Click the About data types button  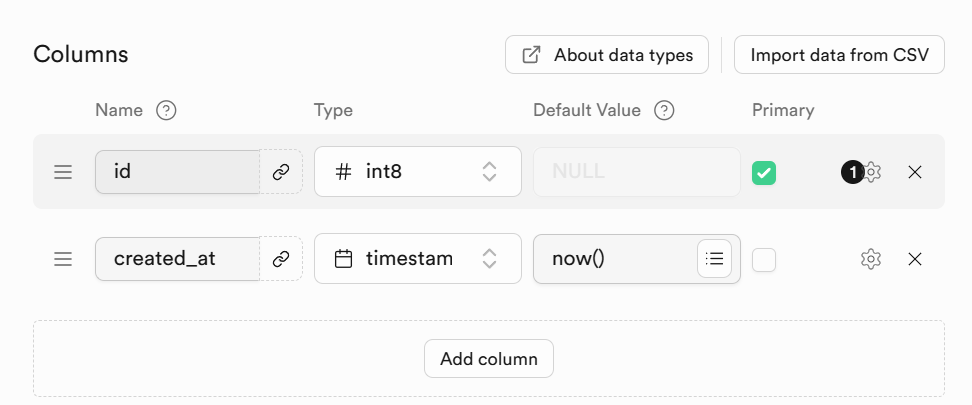pyautogui.click(x=607, y=55)
